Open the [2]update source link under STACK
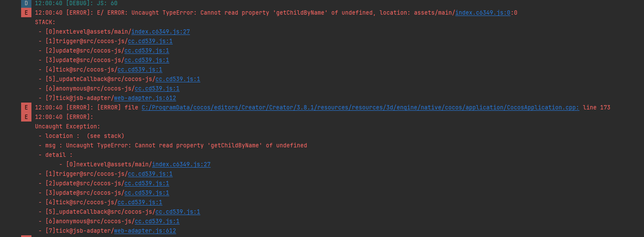This screenshot has height=237, width=644. pyautogui.click(x=146, y=50)
